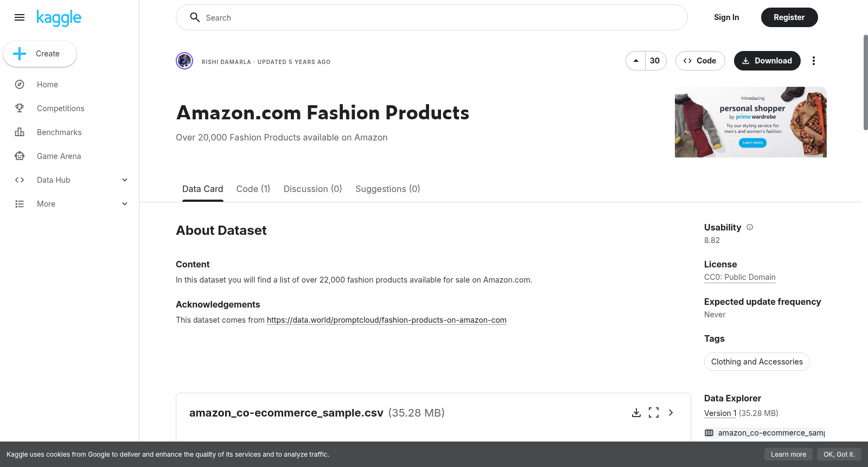The image size is (868, 467).
Task: Click the page vertical scrollbar
Action: tap(865, 82)
